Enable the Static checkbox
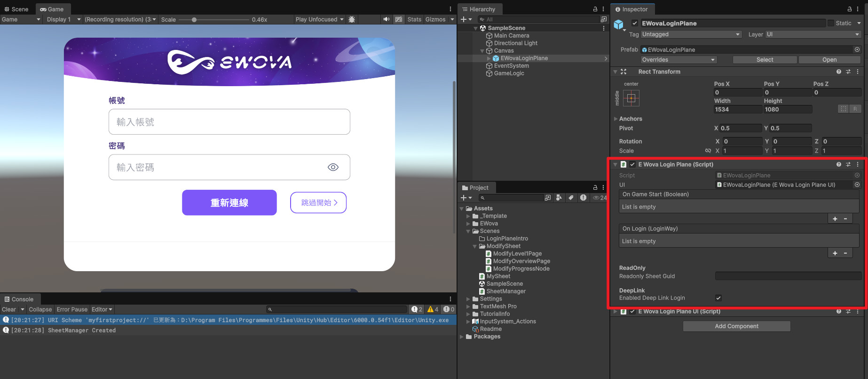The image size is (868, 379). [831, 23]
